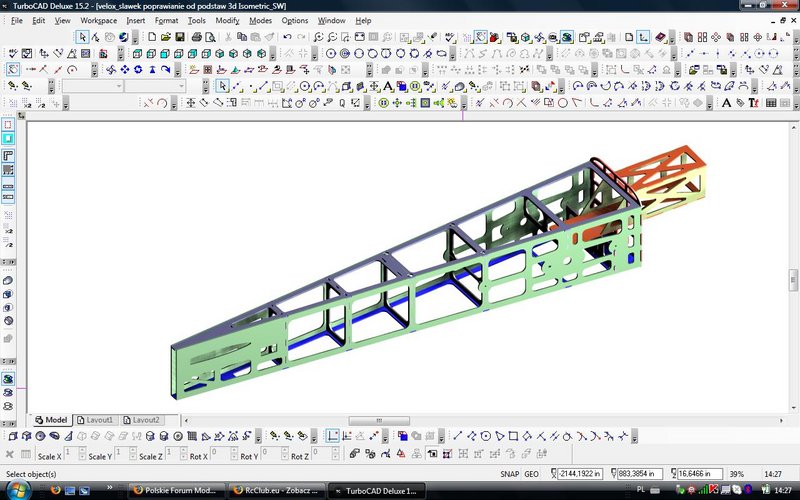Expand toolbar options after camera rotate icons
This screenshot has width=800, height=500.
click(x=177, y=70)
